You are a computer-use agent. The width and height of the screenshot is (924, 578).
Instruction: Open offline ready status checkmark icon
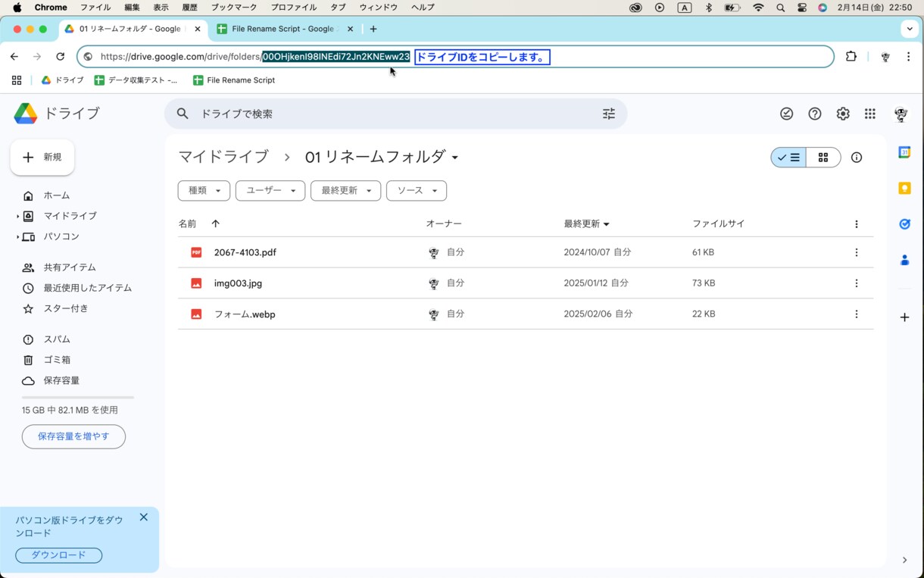point(787,114)
